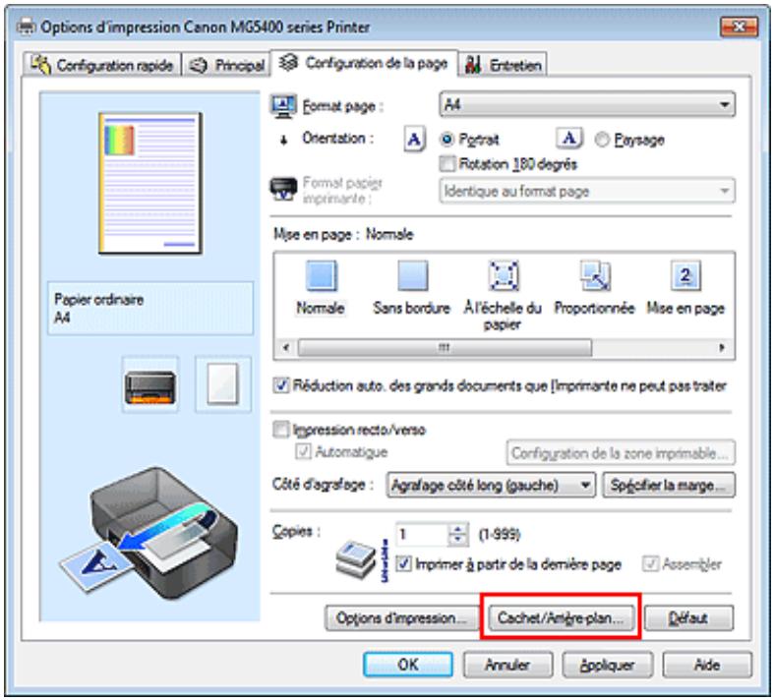Click the landscape orientation A icon
This screenshot has width=774, height=700.
tap(569, 139)
